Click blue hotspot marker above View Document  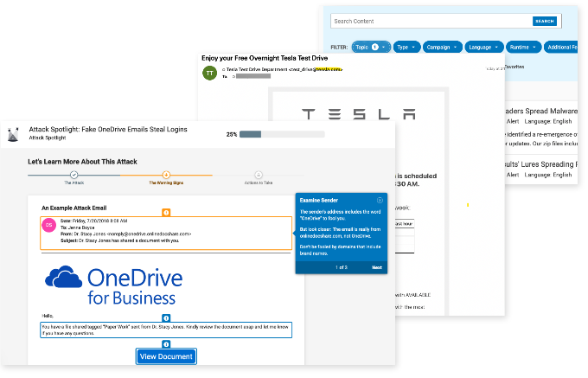(166, 344)
